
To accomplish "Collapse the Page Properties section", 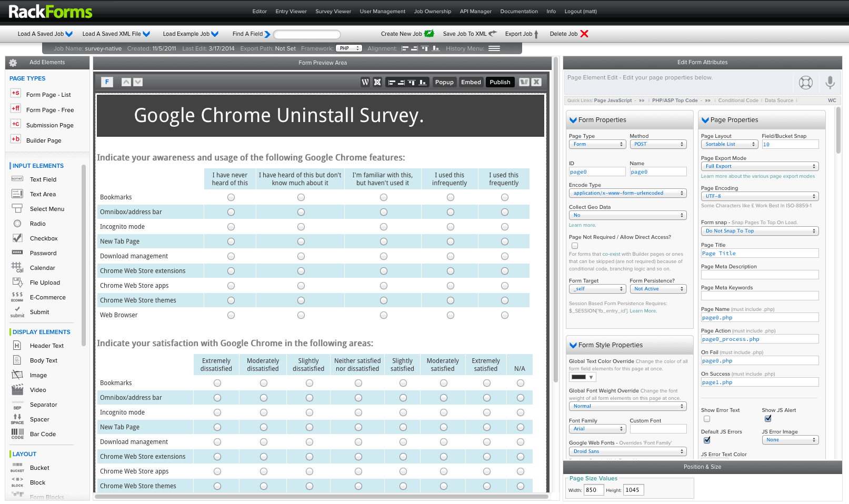I will pyautogui.click(x=705, y=120).
